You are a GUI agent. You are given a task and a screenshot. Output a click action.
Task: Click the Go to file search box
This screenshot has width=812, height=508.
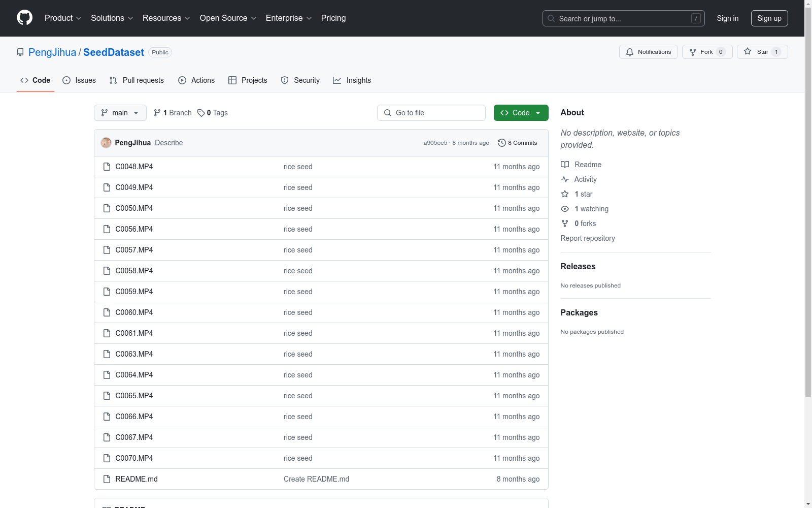pyautogui.click(x=431, y=113)
